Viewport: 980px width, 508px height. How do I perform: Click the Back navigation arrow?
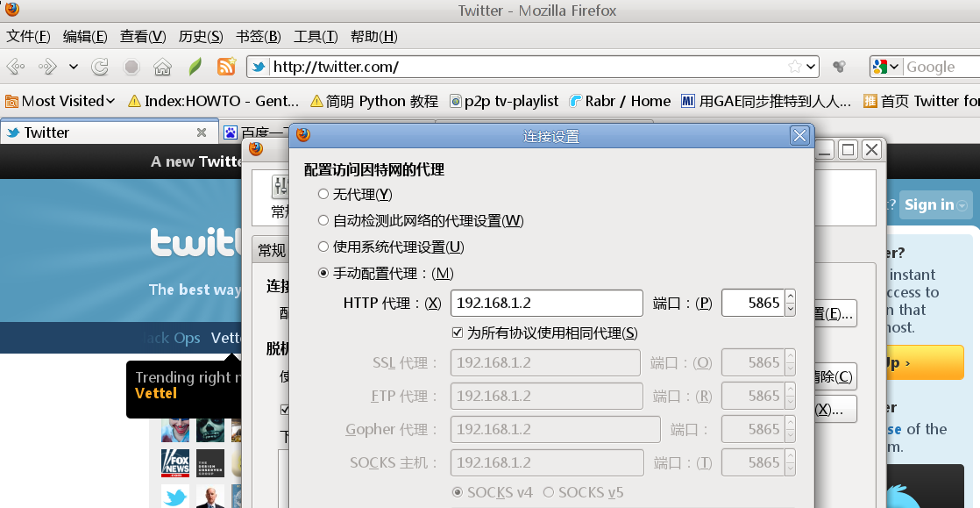(x=16, y=67)
